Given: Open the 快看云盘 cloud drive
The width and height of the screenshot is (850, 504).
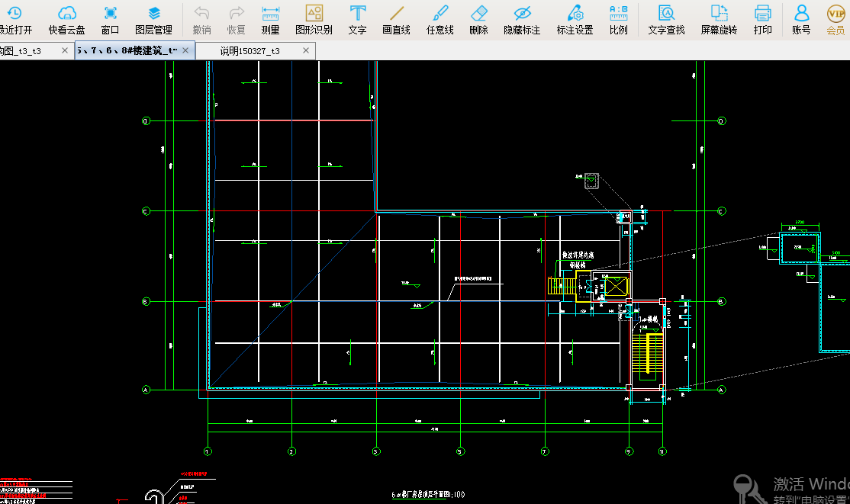Looking at the screenshot, I should coord(66,20).
